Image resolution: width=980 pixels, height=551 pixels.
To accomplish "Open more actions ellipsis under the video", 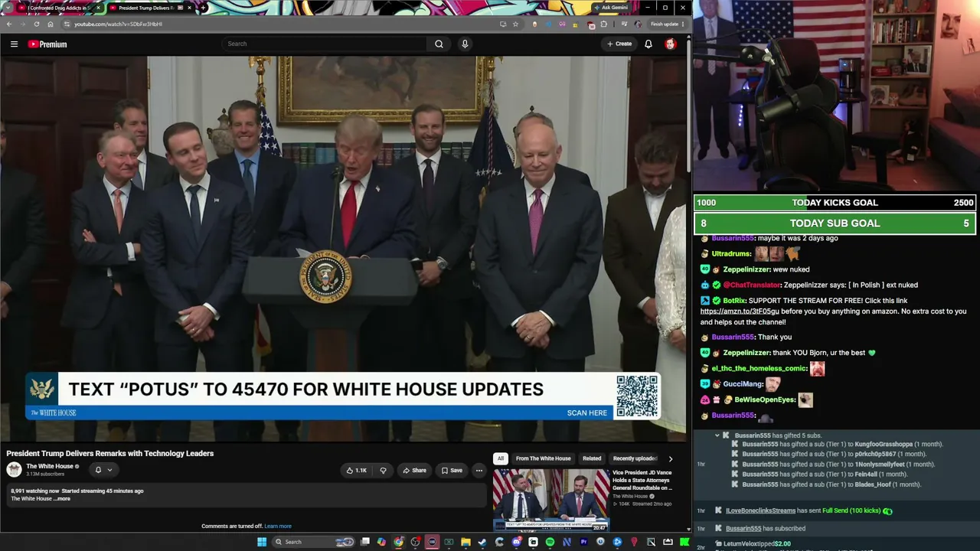I will 479,471.
